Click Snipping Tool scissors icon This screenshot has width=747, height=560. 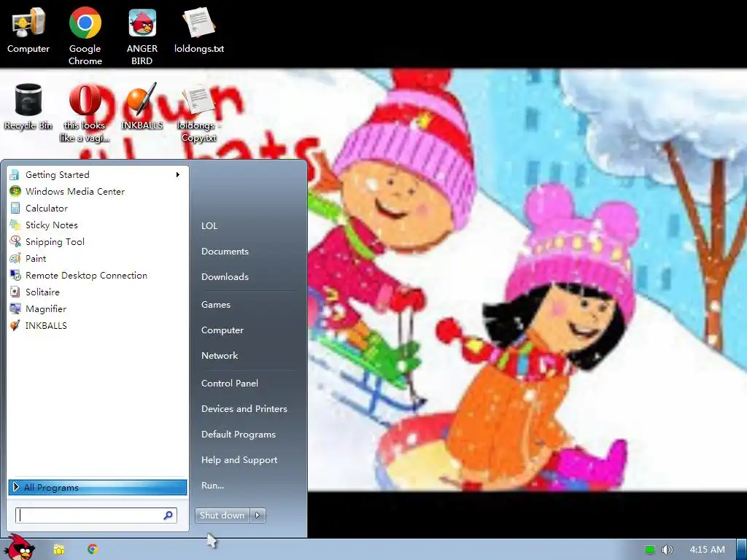tap(15, 241)
